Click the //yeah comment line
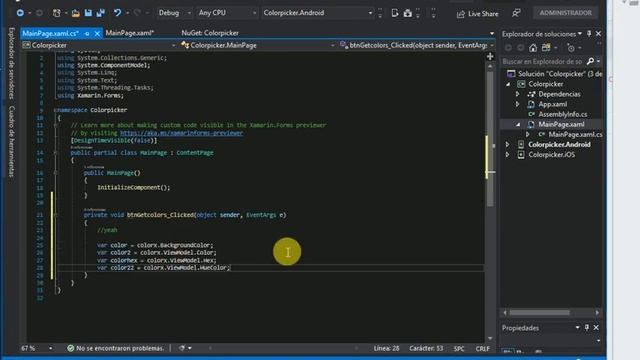The image size is (640, 360). pos(107,230)
